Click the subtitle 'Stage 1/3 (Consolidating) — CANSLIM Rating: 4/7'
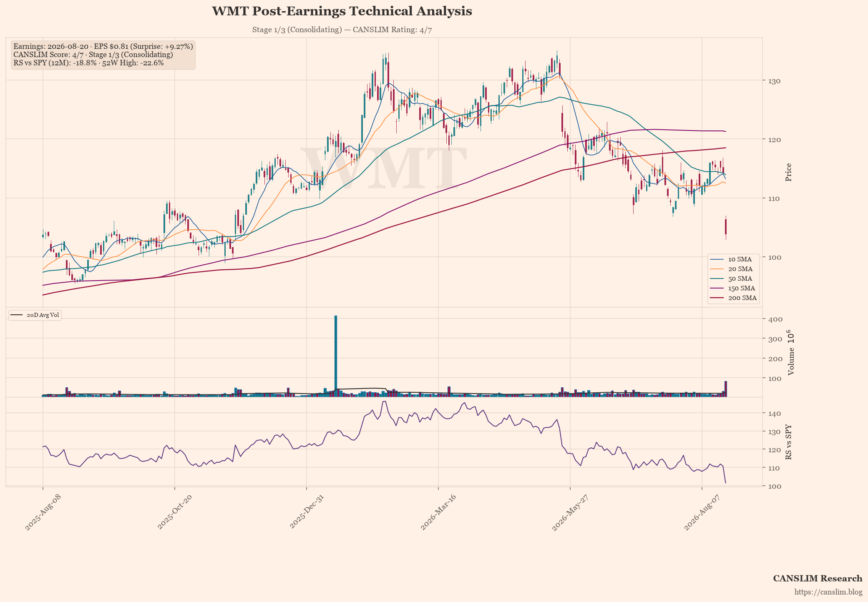The image size is (868, 602). click(342, 30)
